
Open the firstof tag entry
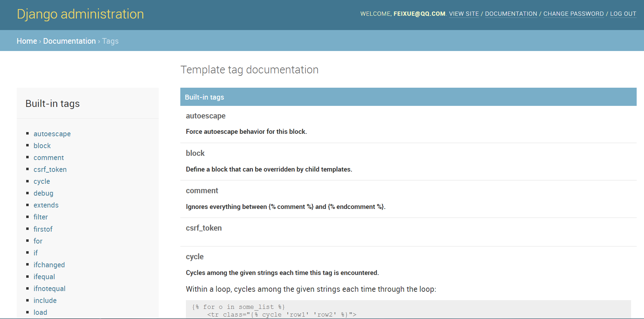tap(43, 229)
